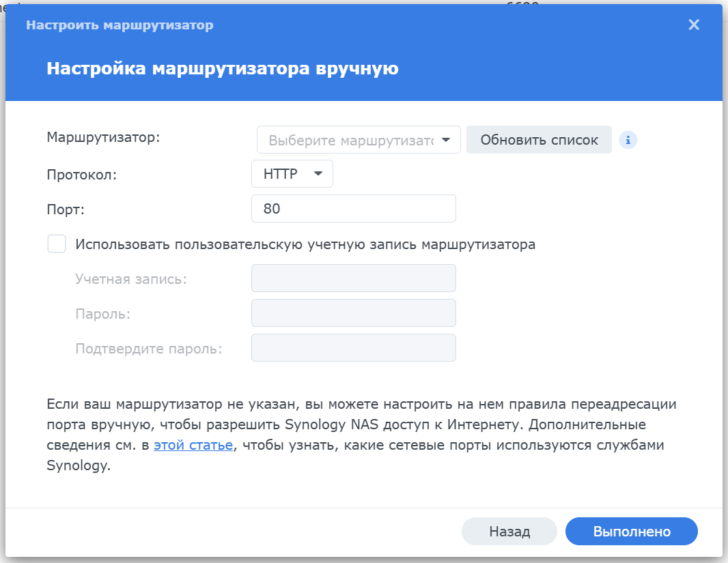The height and width of the screenshot is (563, 728).
Task: Select the Подтвердите пароль input field
Action: pyautogui.click(x=353, y=348)
